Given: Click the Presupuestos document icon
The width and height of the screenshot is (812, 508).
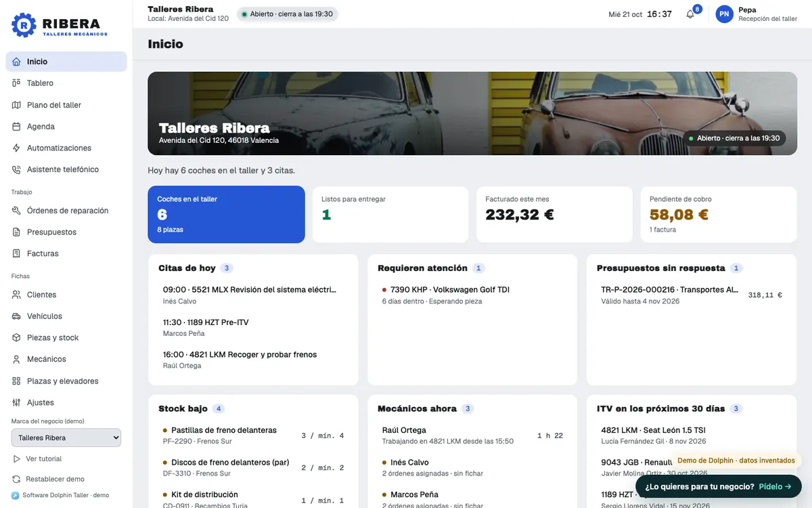Looking at the screenshot, I should 17,232.
